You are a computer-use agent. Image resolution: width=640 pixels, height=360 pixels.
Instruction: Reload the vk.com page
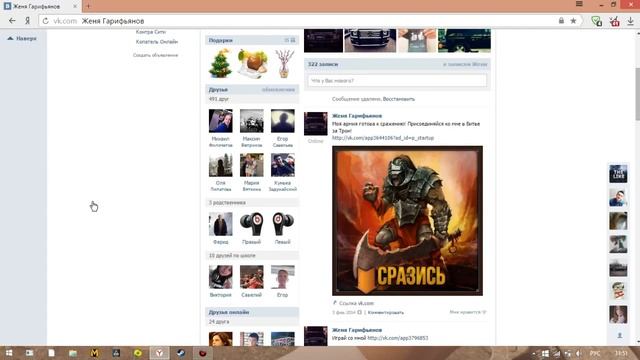coord(46,21)
